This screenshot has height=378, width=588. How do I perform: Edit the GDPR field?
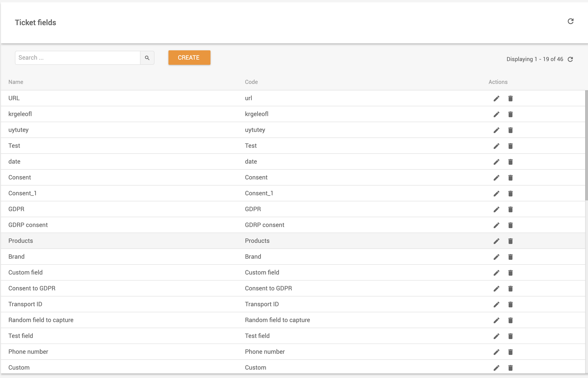(496, 209)
